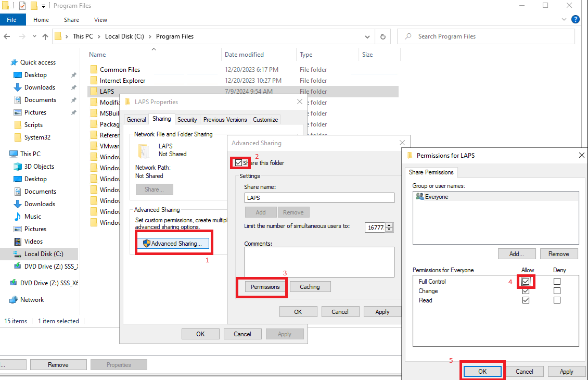Select Music folder icon in sidebar

pos(19,217)
